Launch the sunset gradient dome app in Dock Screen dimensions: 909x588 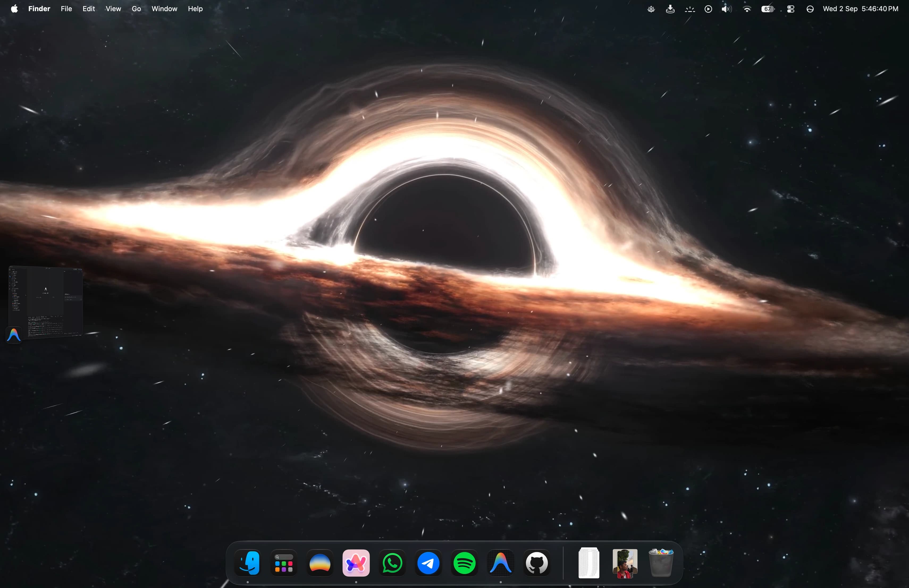coord(320,563)
